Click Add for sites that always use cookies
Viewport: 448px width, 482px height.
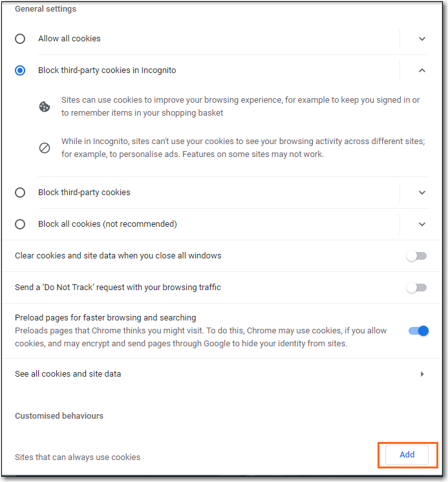tap(407, 455)
